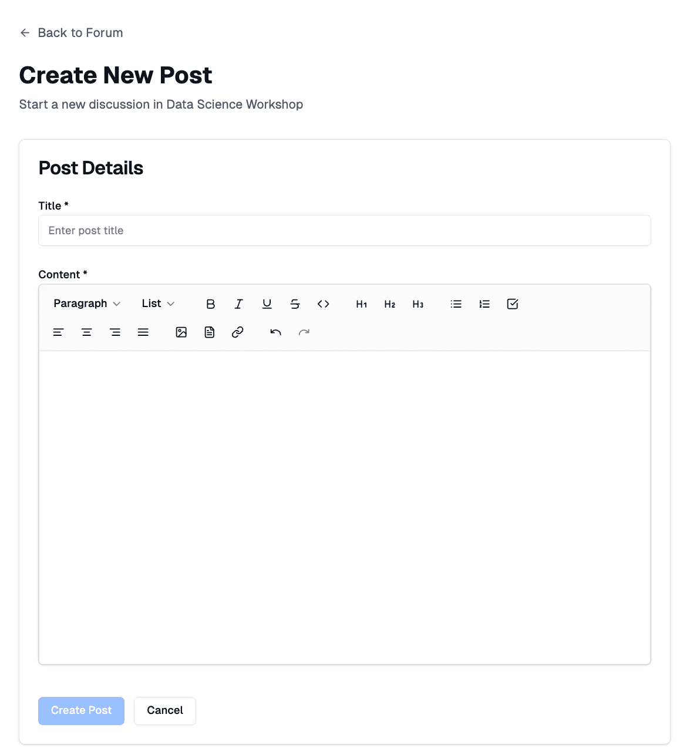
Task: Open the Paragraph style dropdown
Action: click(x=86, y=304)
